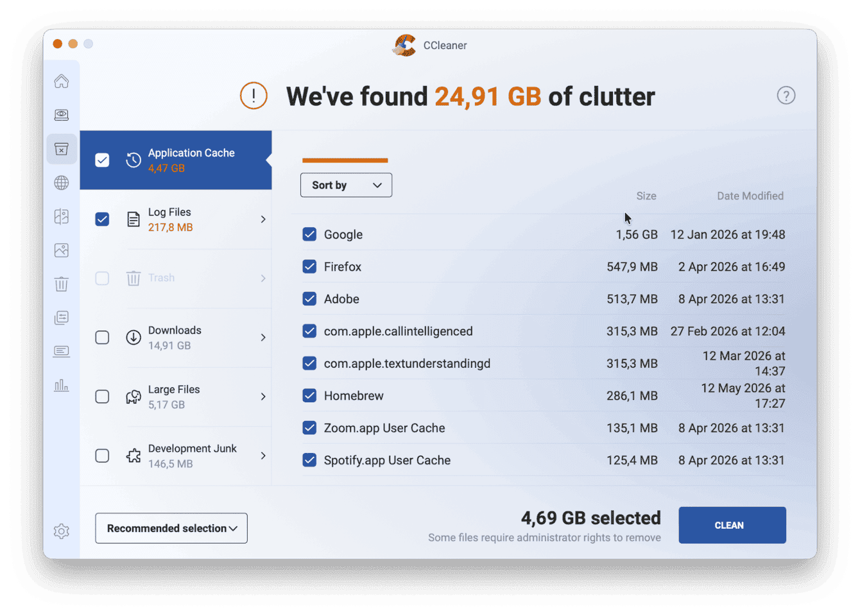Click the CCleaner logo in title bar
Viewport: 860px width, 616px height.
pyautogui.click(x=404, y=46)
